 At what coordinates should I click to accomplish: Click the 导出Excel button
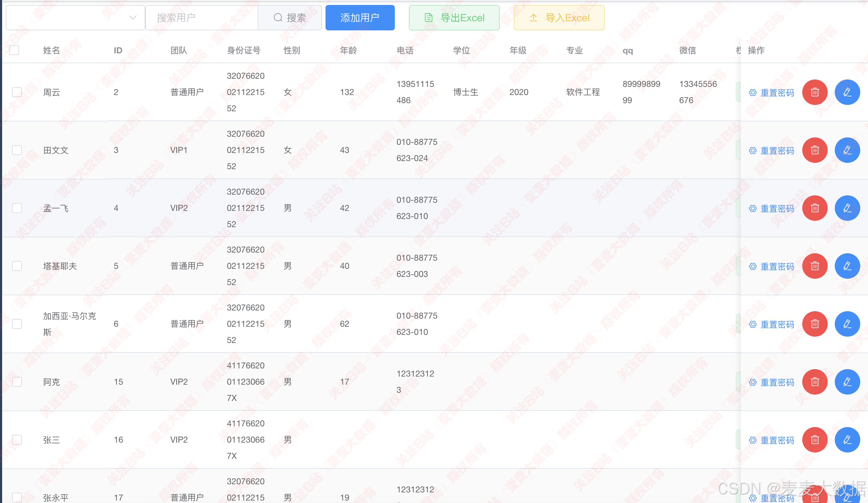(454, 18)
